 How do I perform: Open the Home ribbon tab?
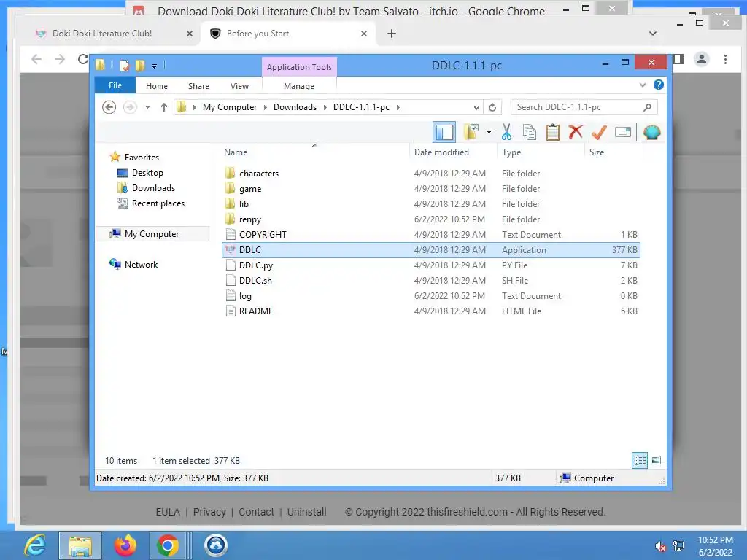[x=157, y=86]
